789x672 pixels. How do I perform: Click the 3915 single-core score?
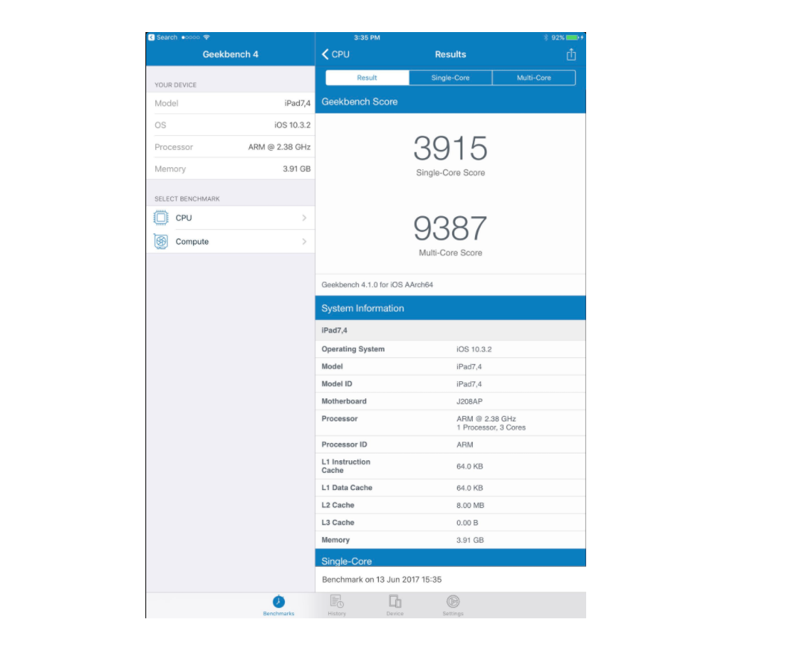point(450,148)
